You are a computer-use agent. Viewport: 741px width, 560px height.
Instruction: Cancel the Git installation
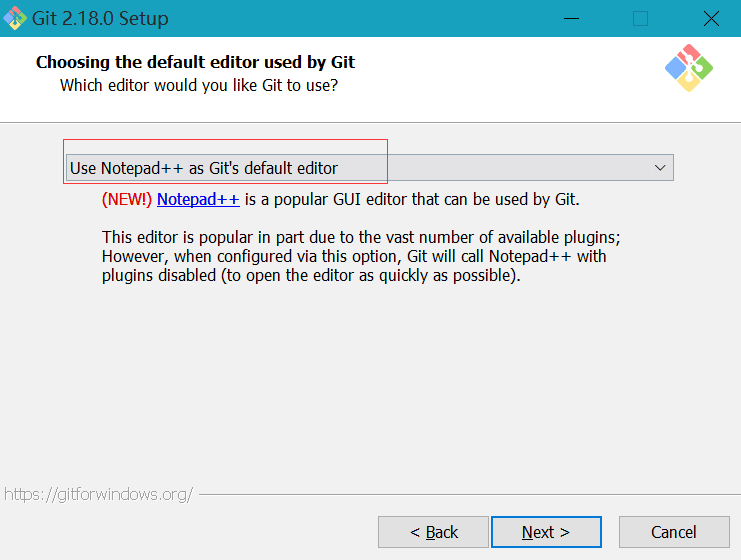(x=673, y=532)
